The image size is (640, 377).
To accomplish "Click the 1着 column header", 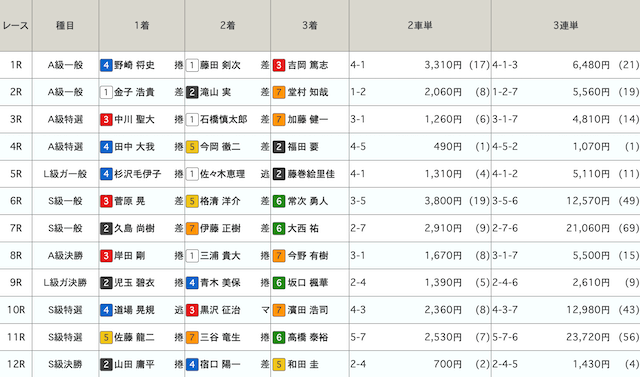I will (142, 26).
